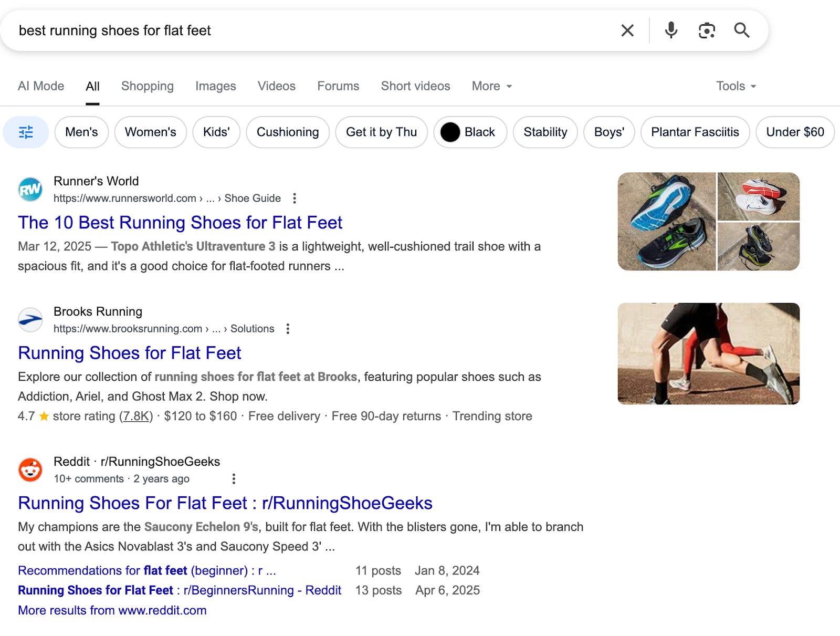The height and width of the screenshot is (636, 840).
Task: Open the blue running shoe thumbnail
Action: pyautogui.click(x=667, y=222)
